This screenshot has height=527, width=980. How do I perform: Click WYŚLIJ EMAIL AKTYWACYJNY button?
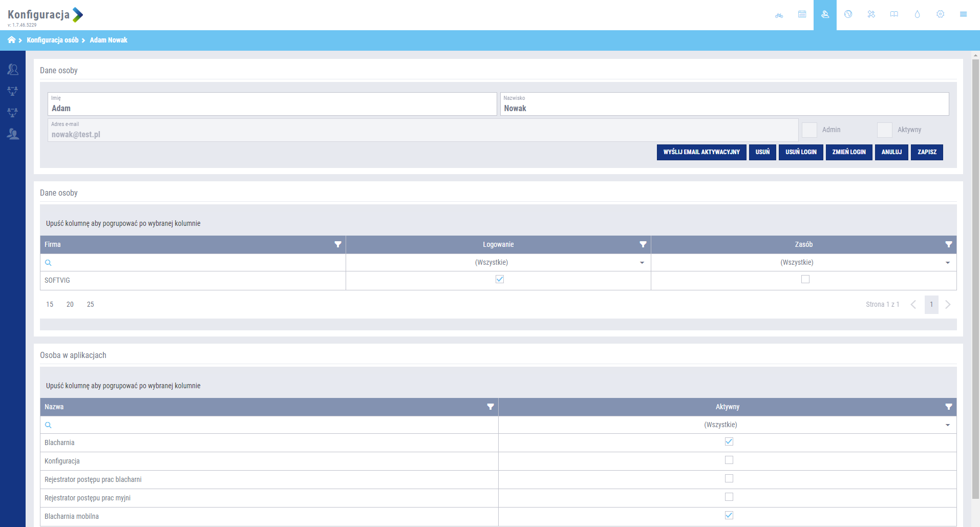701,152
